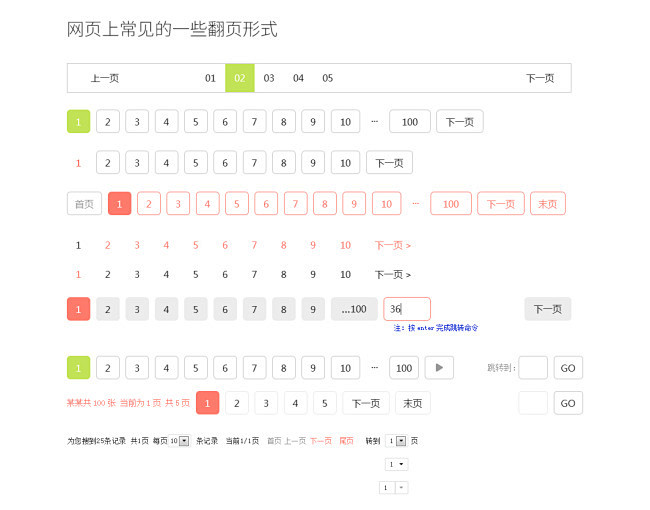Click red text page 9 link

pos(313,245)
